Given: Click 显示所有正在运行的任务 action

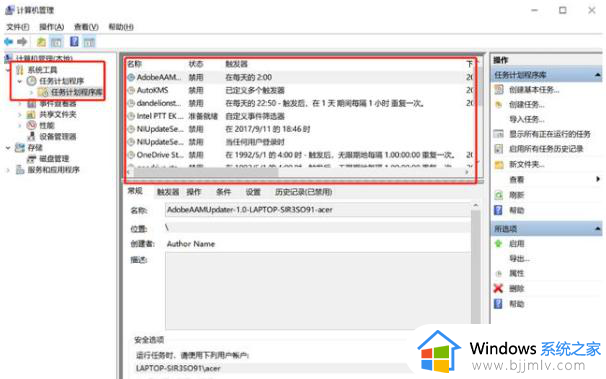Looking at the screenshot, I should point(550,134).
